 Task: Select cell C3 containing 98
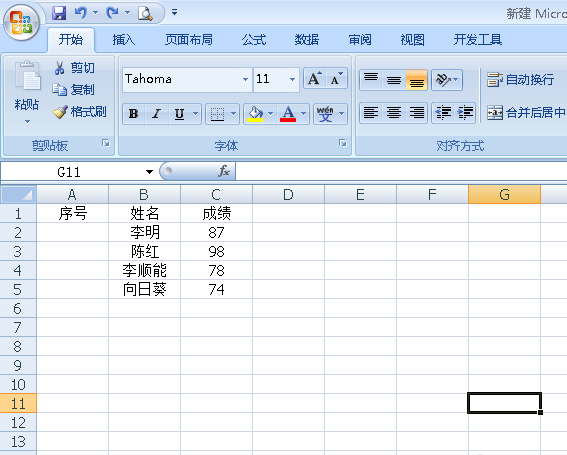tap(216, 251)
